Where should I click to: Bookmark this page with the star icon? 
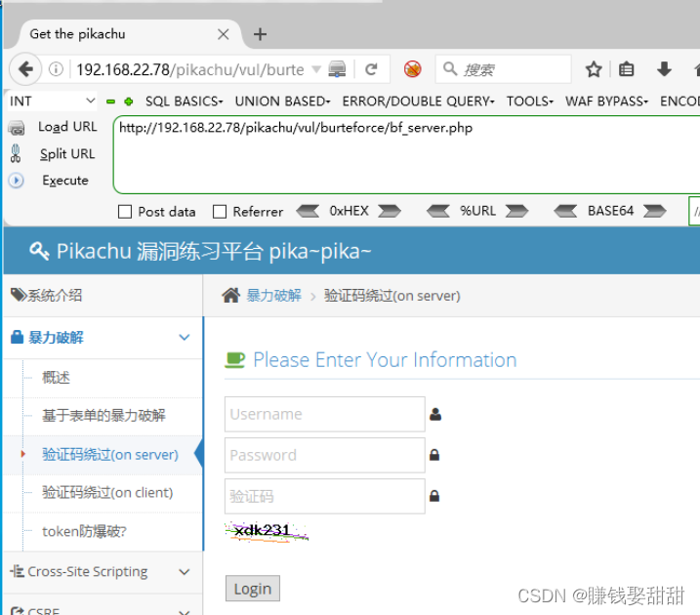click(594, 69)
